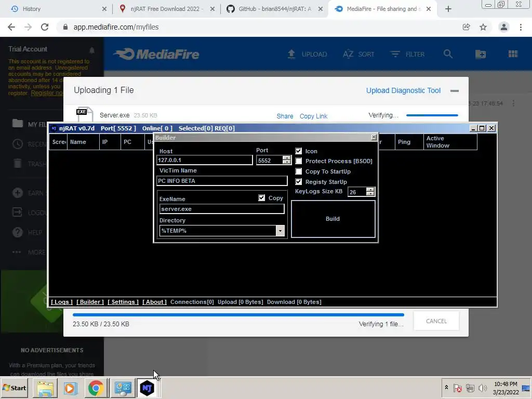Click the Share link for Server.exe
This screenshot has height=399, width=532.
pyautogui.click(x=285, y=116)
